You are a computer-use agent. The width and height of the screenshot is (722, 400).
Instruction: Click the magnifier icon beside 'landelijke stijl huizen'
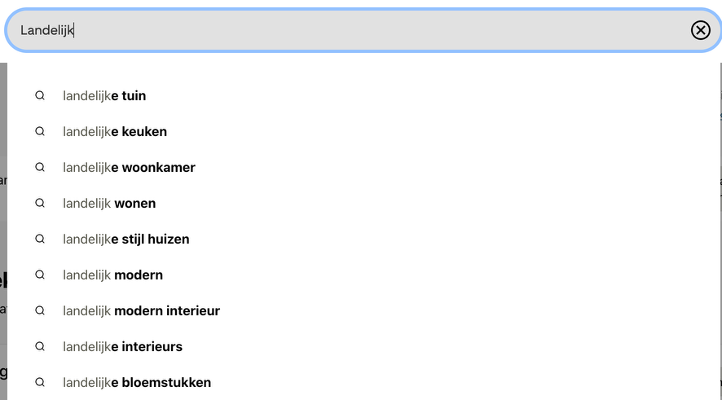(x=40, y=240)
